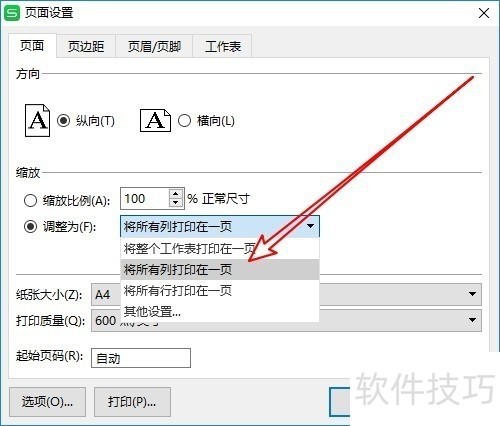Decrease scale percentage with down spinner arrow
The width and height of the screenshot is (500, 426).
coord(176,203)
